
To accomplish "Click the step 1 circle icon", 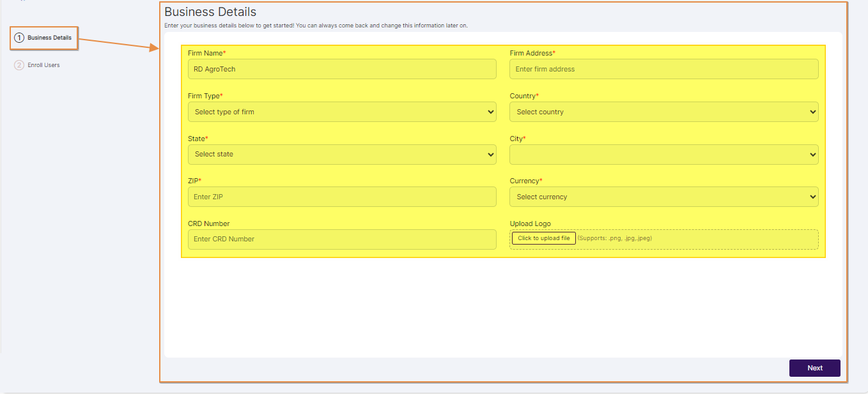I will coord(19,38).
